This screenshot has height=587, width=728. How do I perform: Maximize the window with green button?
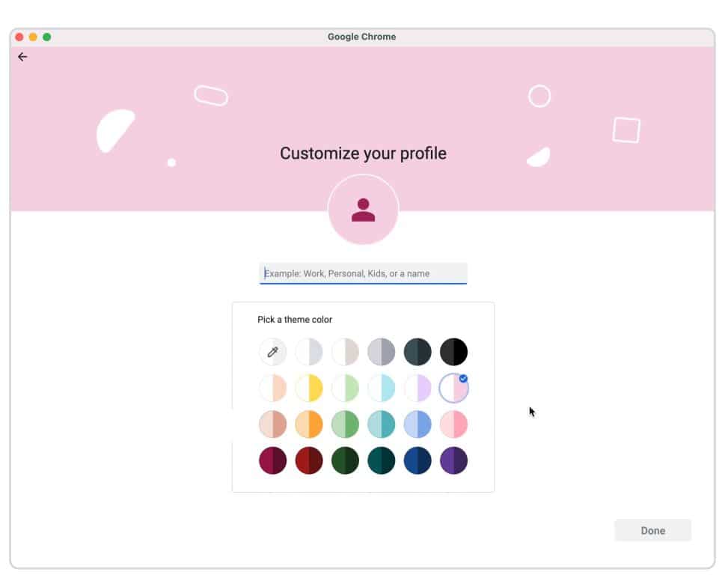pos(47,37)
